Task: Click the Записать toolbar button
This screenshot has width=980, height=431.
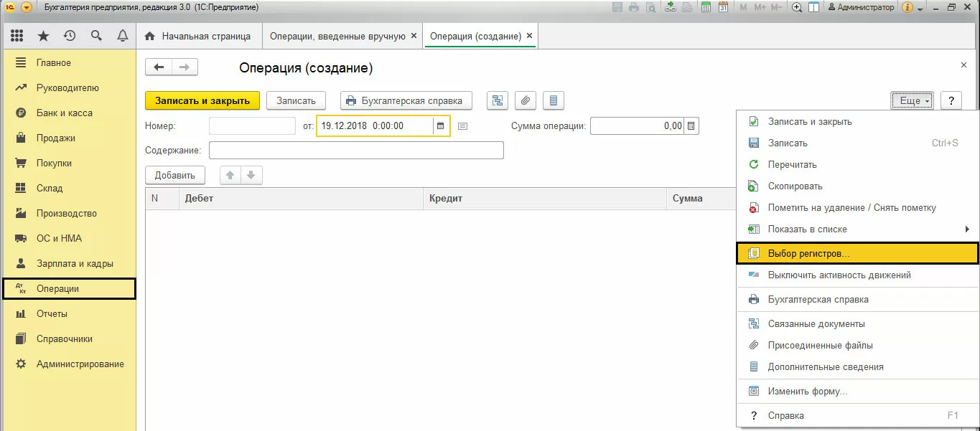Action: pos(296,100)
